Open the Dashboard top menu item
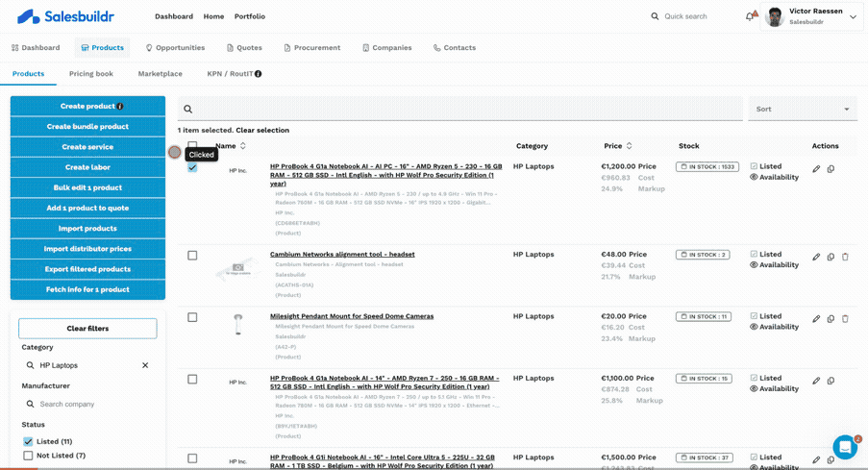Viewport: 868px width, 470px height. (174, 16)
